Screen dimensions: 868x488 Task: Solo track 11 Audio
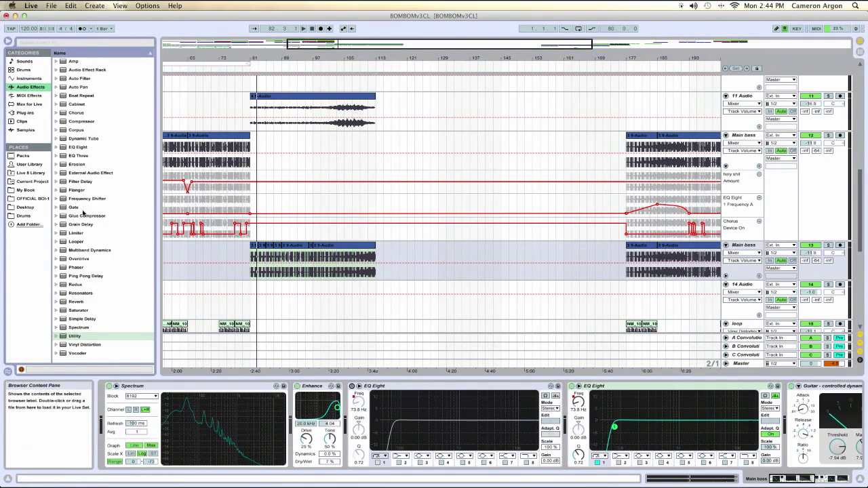[828, 96]
